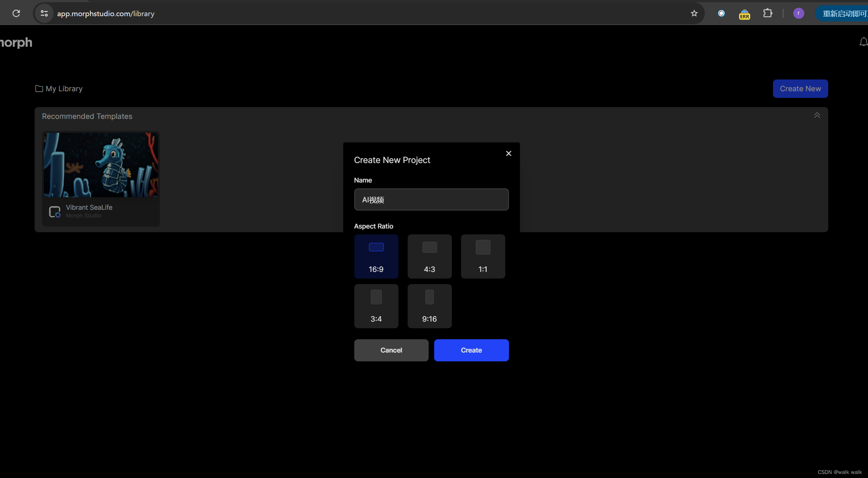868x478 pixels.
Task: Close the Create New Project dialog
Action: coord(509,153)
